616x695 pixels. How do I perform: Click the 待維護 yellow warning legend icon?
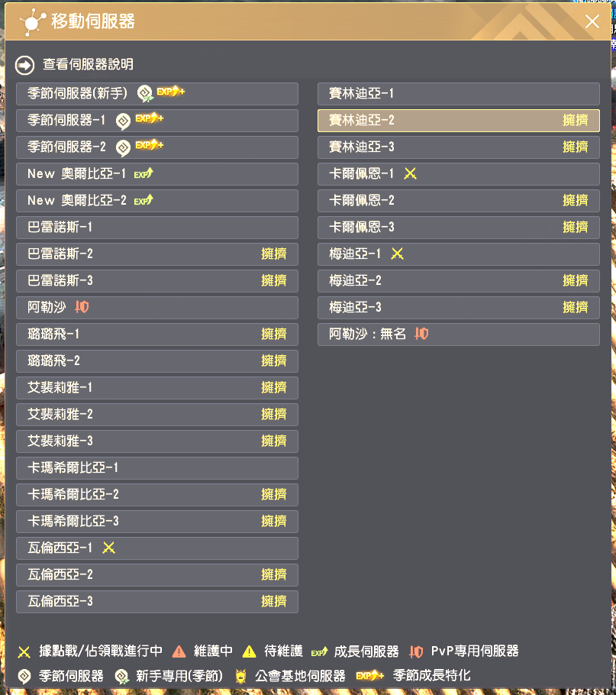[250, 651]
